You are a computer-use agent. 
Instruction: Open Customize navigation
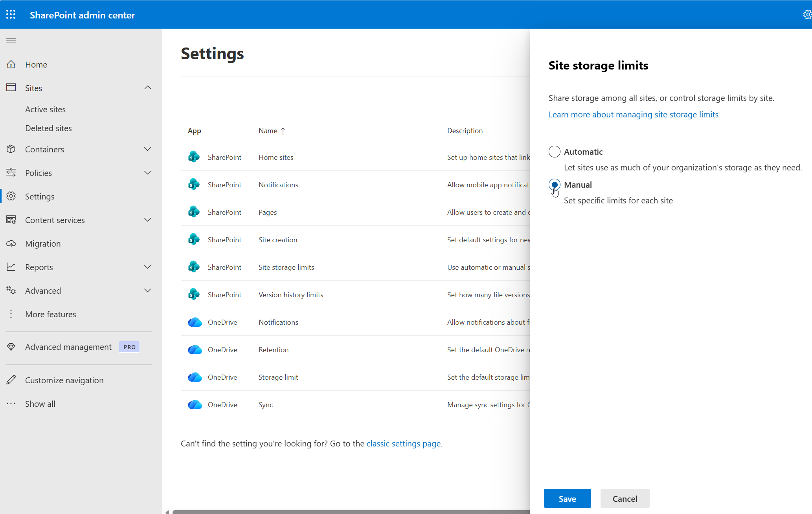64,380
